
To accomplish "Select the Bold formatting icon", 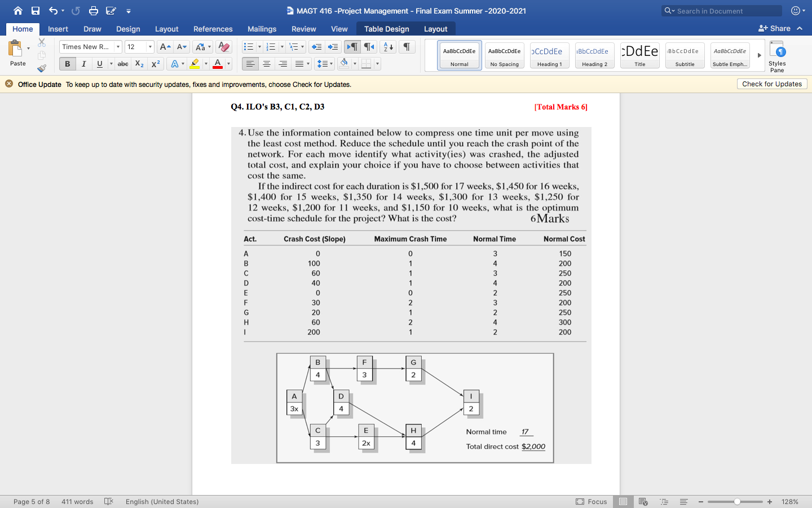I will coord(67,63).
